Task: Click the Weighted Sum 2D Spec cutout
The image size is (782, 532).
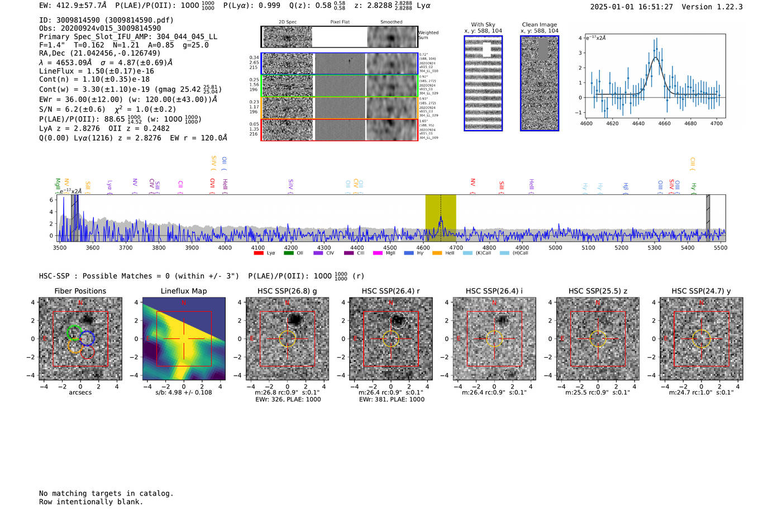Action: point(288,37)
